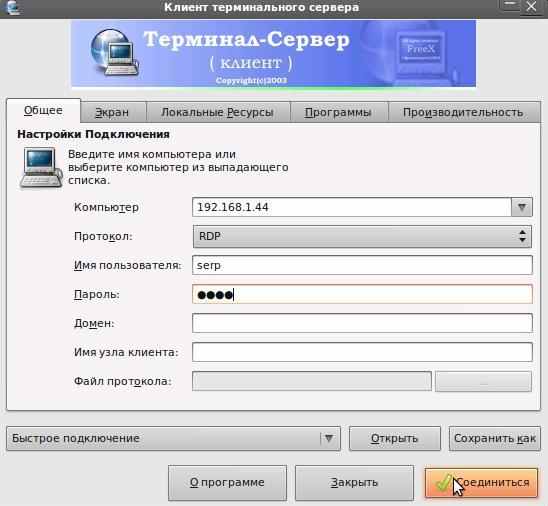Click the window icon in the title bar
548x506 pixels.
click(x=12, y=7)
